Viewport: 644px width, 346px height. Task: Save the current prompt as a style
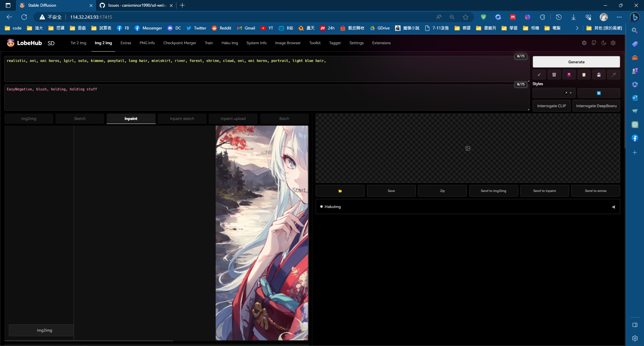pyautogui.click(x=598, y=75)
